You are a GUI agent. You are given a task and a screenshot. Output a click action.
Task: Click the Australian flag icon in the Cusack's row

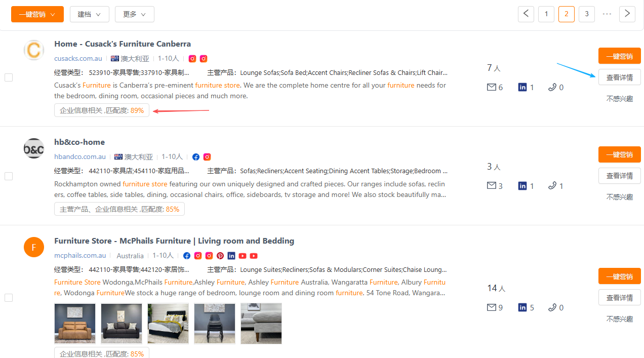(115, 59)
